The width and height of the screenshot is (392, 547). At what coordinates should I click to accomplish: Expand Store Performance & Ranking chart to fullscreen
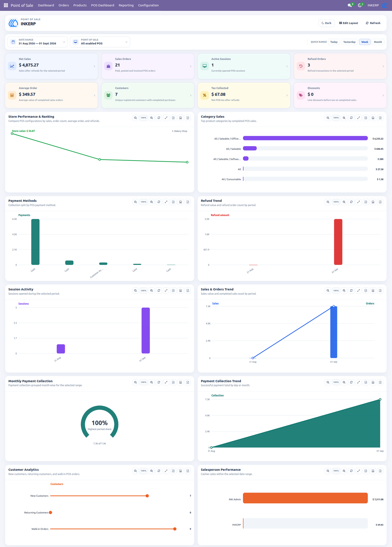pos(166,118)
